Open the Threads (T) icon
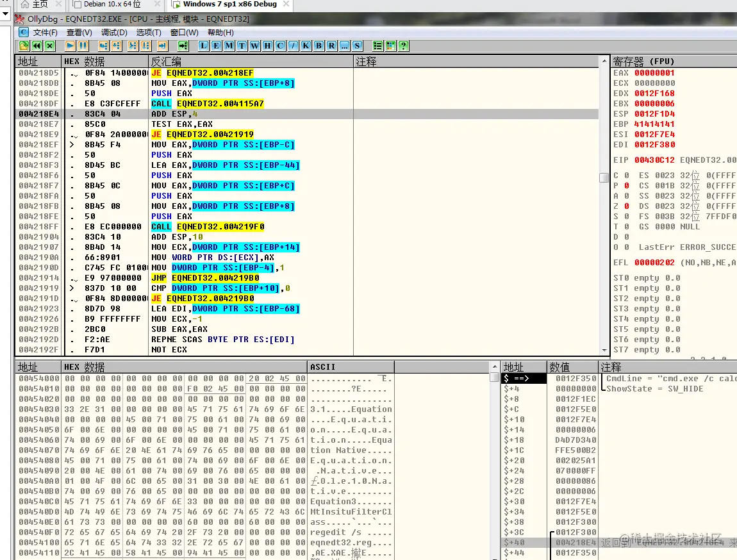This screenshot has width=737, height=560. (242, 45)
